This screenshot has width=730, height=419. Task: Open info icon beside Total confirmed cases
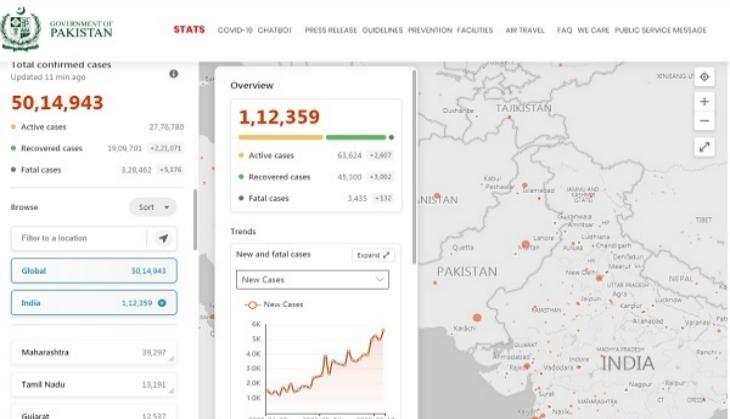[x=174, y=74]
